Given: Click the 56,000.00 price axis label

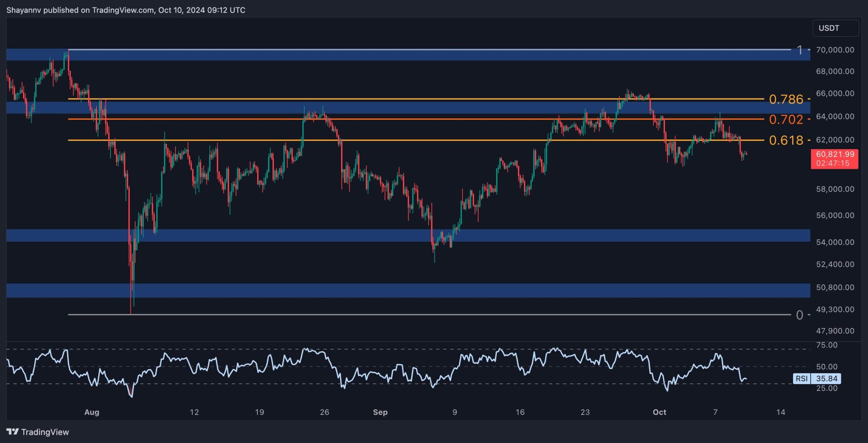Looking at the screenshot, I should [x=835, y=215].
